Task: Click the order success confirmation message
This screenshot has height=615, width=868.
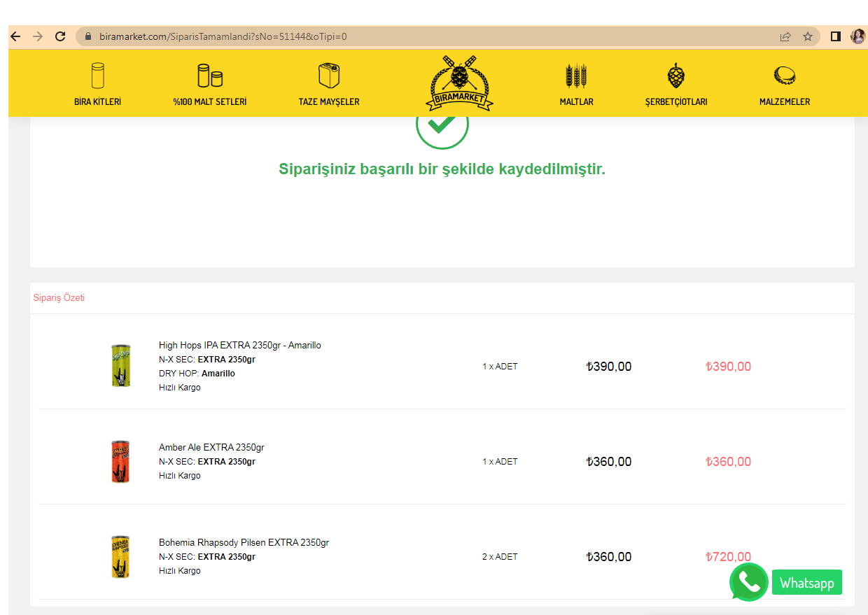Action: pyautogui.click(x=442, y=169)
